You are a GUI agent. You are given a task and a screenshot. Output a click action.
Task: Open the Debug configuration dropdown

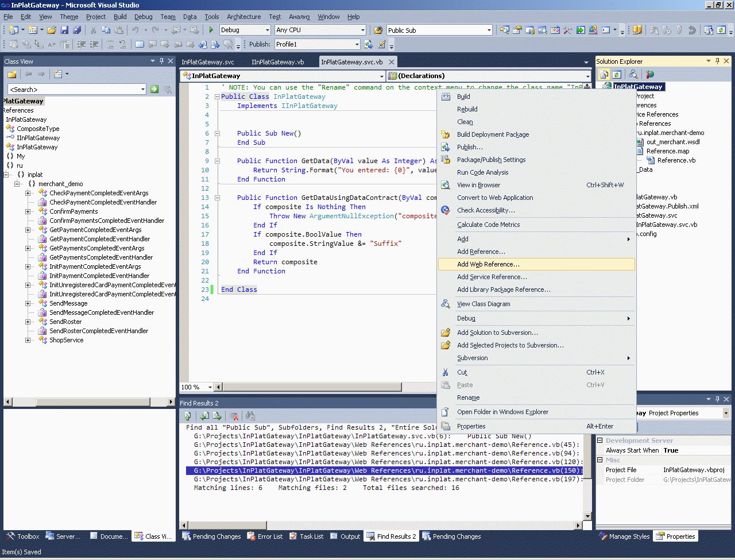(x=267, y=30)
